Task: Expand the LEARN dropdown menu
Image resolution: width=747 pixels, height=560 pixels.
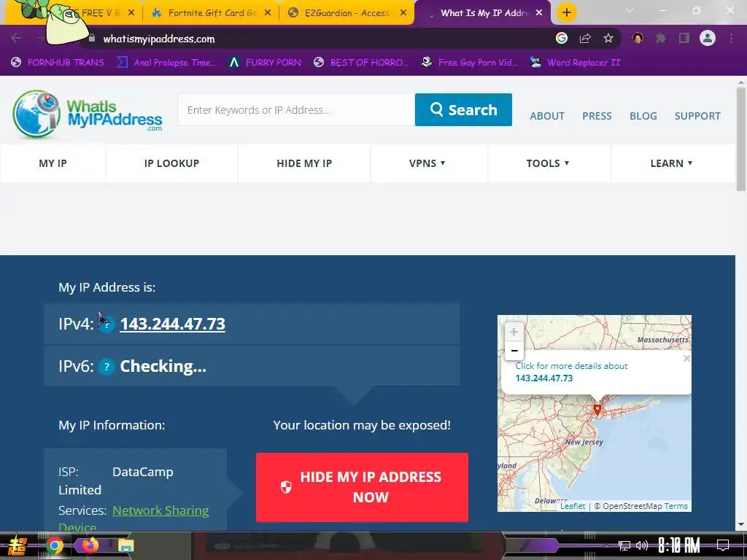Action: point(672,163)
